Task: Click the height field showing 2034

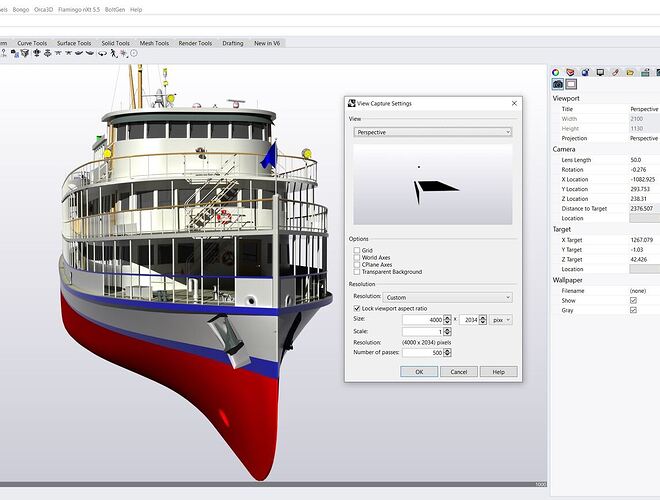Action: (469, 320)
